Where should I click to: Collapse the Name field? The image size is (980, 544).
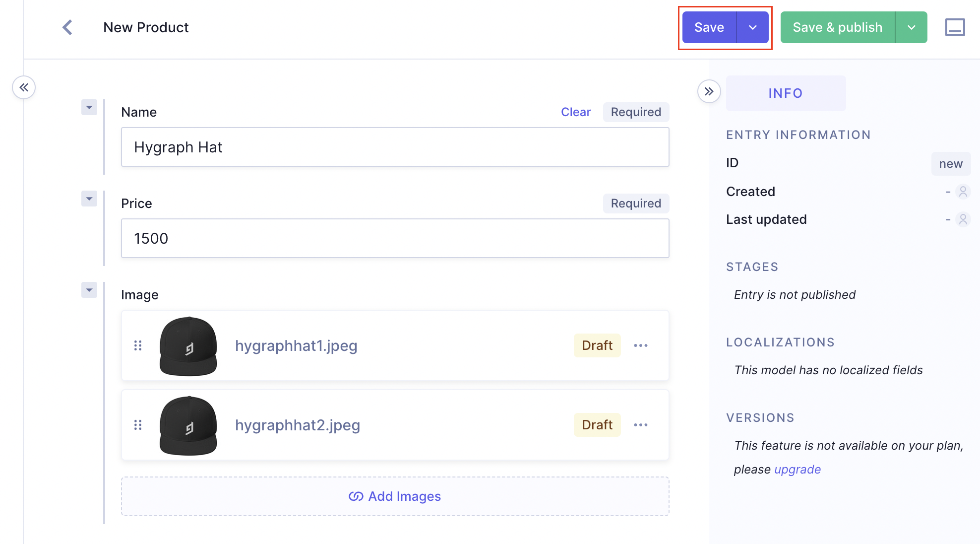[x=89, y=107]
